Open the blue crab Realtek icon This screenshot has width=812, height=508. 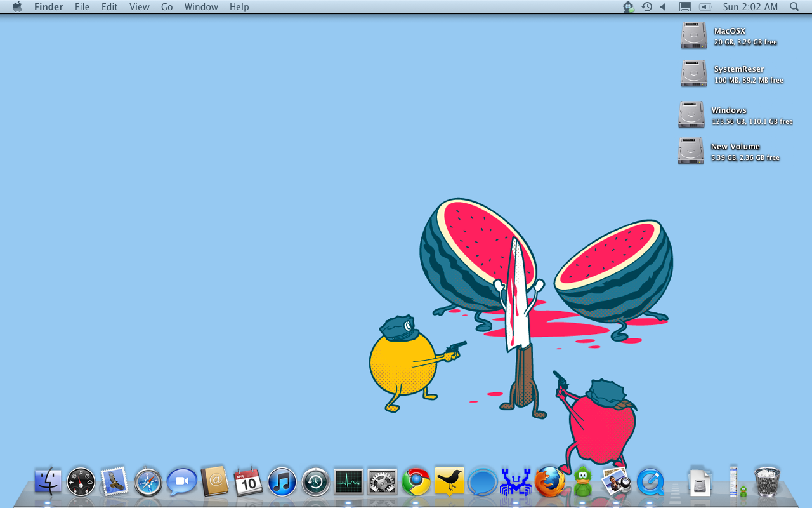point(516,483)
